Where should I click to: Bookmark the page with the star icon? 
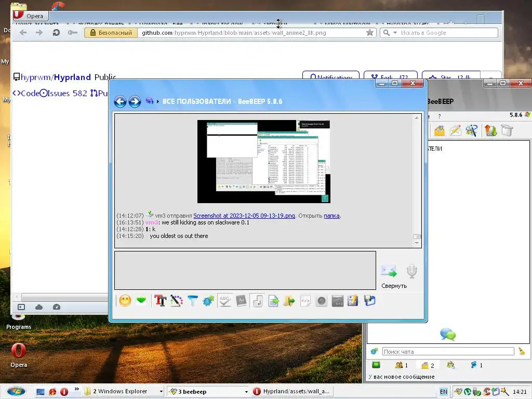pyautogui.click(x=370, y=33)
